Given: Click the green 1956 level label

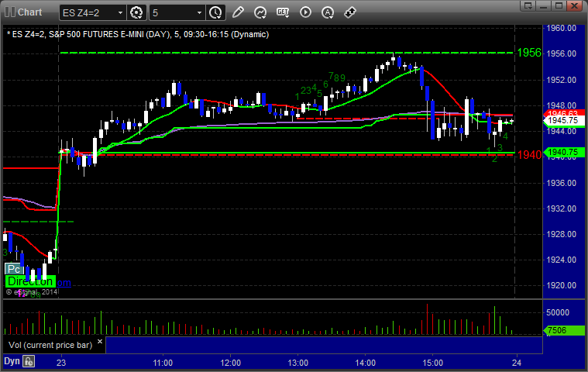Looking at the screenshot, I should (x=529, y=53).
